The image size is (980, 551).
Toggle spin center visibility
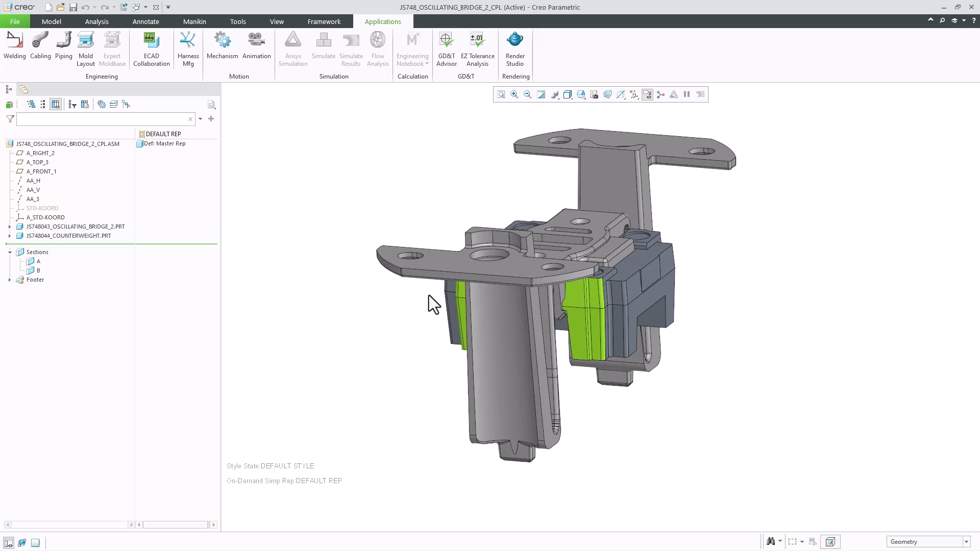pyautogui.click(x=660, y=94)
